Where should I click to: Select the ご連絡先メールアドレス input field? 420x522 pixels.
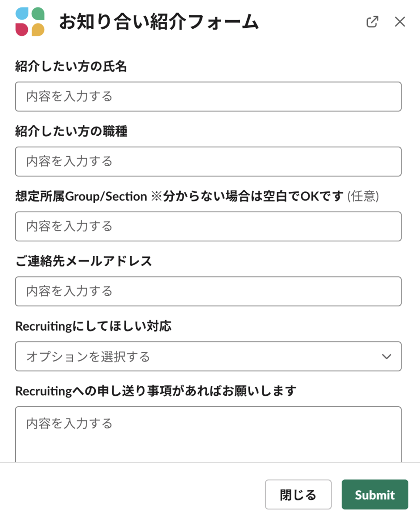click(208, 291)
